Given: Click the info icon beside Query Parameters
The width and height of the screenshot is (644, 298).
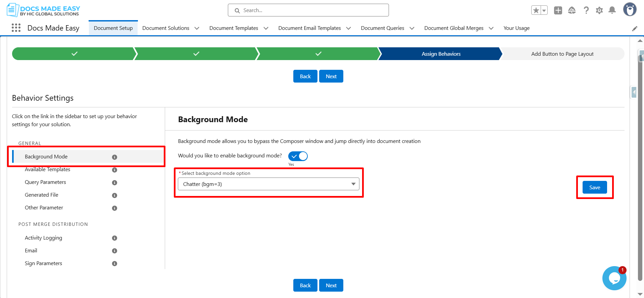Looking at the screenshot, I should tap(114, 183).
